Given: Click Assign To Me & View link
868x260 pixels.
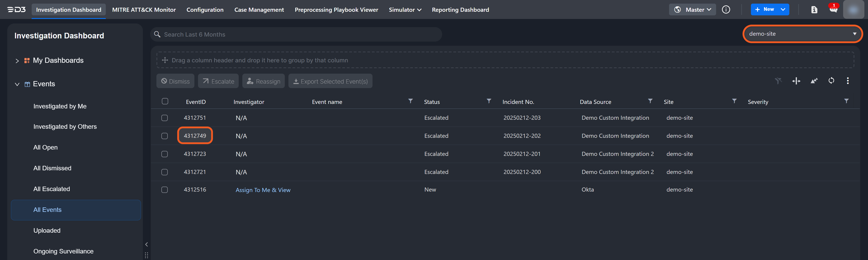Looking at the screenshot, I should pyautogui.click(x=263, y=190).
